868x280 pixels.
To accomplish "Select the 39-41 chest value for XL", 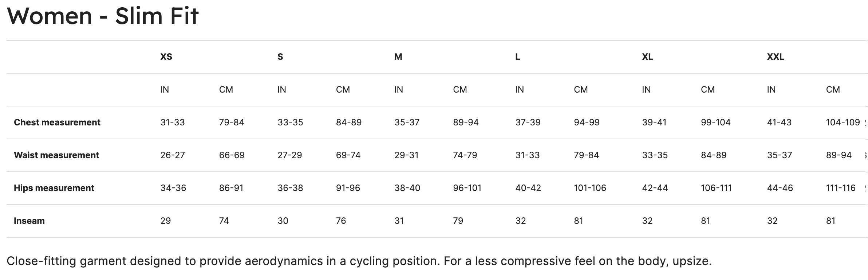I will pos(654,122).
